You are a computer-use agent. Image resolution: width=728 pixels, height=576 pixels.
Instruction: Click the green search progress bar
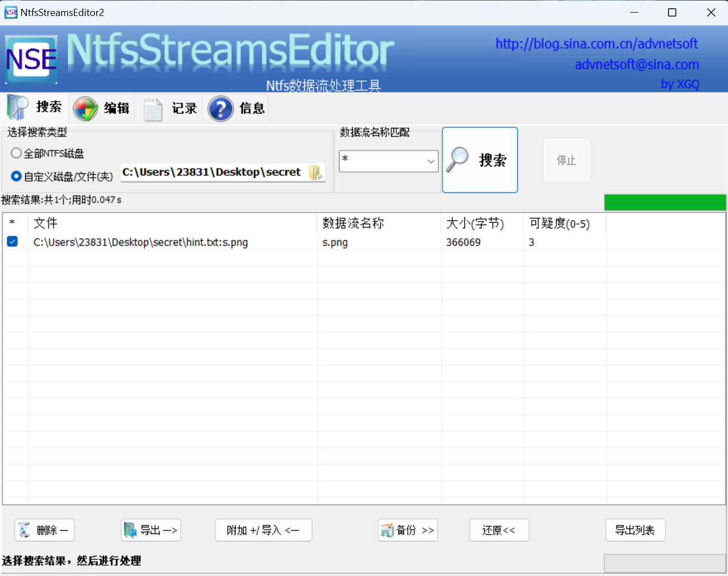[x=665, y=202]
